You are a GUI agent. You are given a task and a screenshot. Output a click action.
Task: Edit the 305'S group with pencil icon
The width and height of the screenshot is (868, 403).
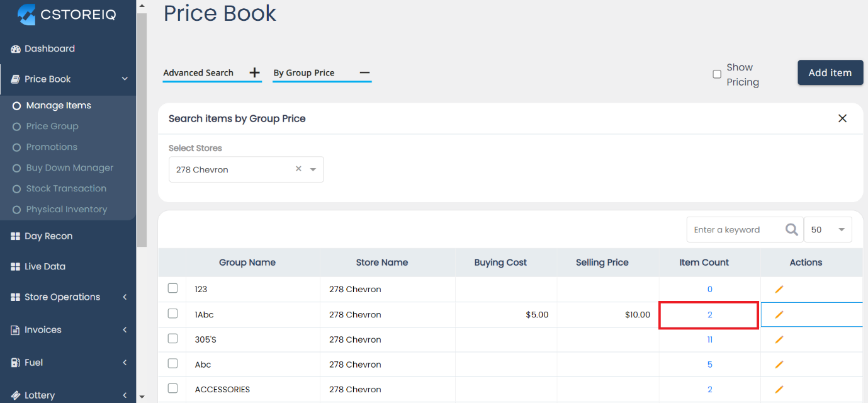pyautogui.click(x=779, y=339)
